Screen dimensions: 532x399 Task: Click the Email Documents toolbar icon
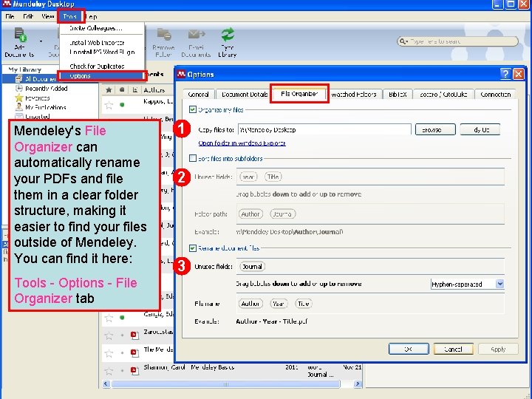click(x=196, y=35)
